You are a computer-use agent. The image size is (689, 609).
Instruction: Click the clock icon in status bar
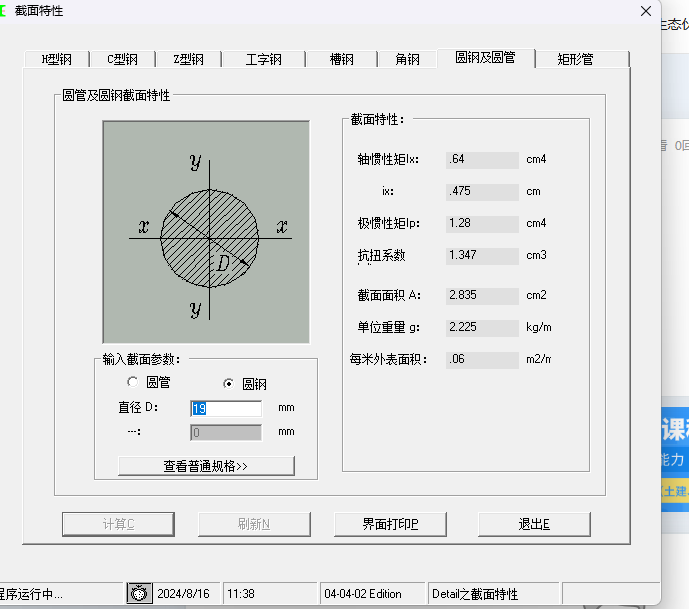[139, 594]
